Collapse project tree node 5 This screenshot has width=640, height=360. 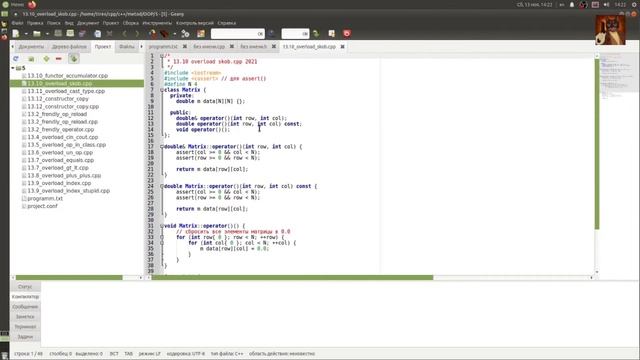pos(13,68)
